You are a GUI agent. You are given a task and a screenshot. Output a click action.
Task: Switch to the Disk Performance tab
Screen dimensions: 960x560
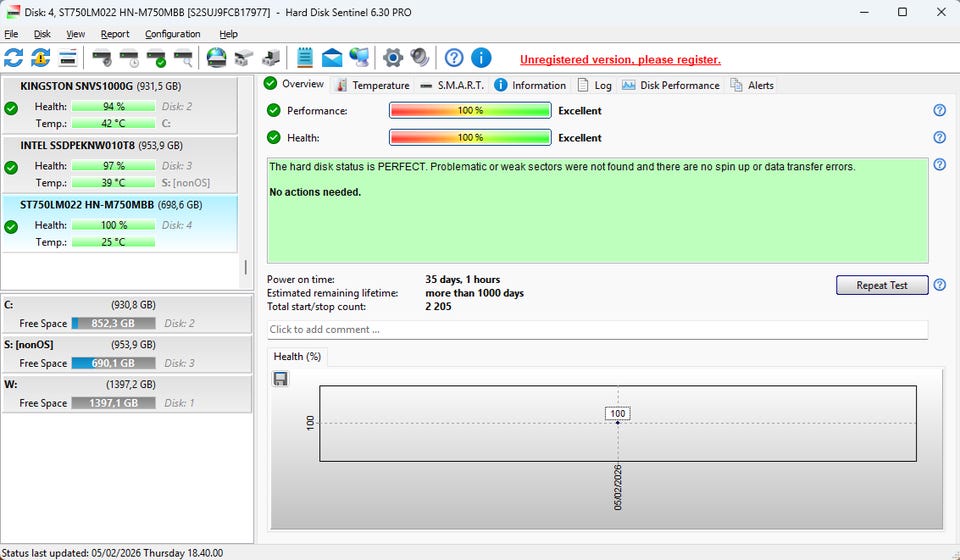(x=671, y=85)
